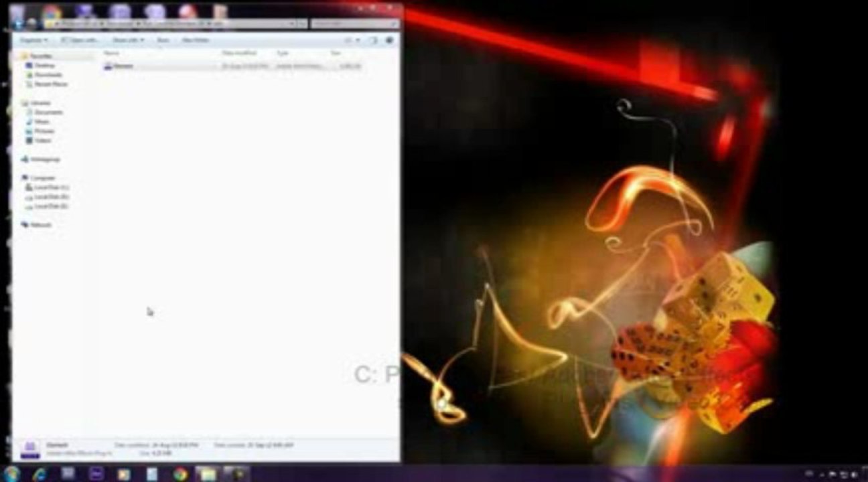The width and height of the screenshot is (868, 482).
Task: Sort files by the Size column
Action: [x=336, y=53]
